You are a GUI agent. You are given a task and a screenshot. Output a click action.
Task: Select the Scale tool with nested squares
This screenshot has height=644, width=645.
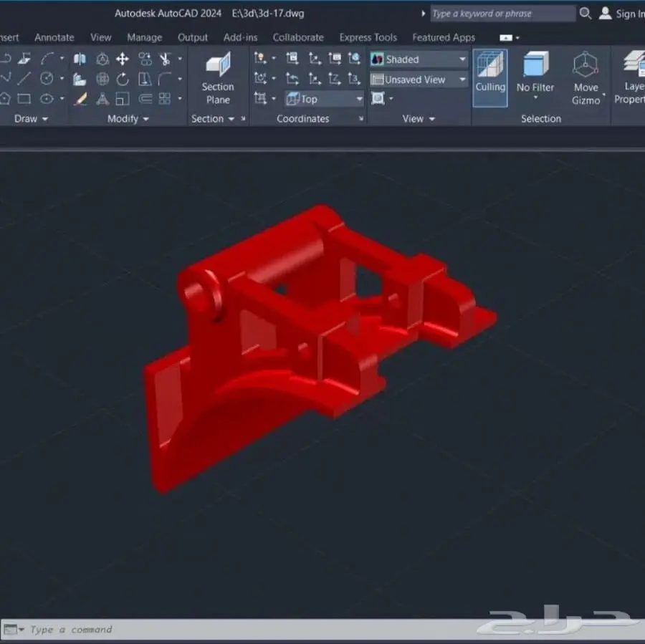(x=122, y=99)
